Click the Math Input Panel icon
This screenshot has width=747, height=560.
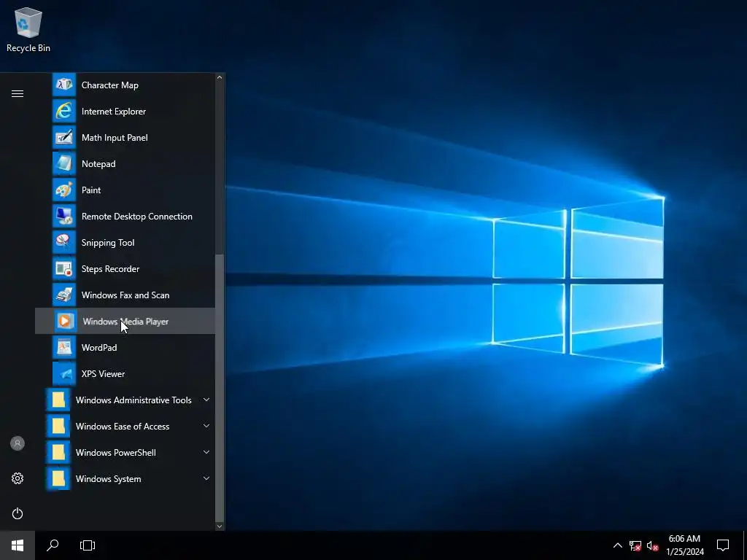64,138
